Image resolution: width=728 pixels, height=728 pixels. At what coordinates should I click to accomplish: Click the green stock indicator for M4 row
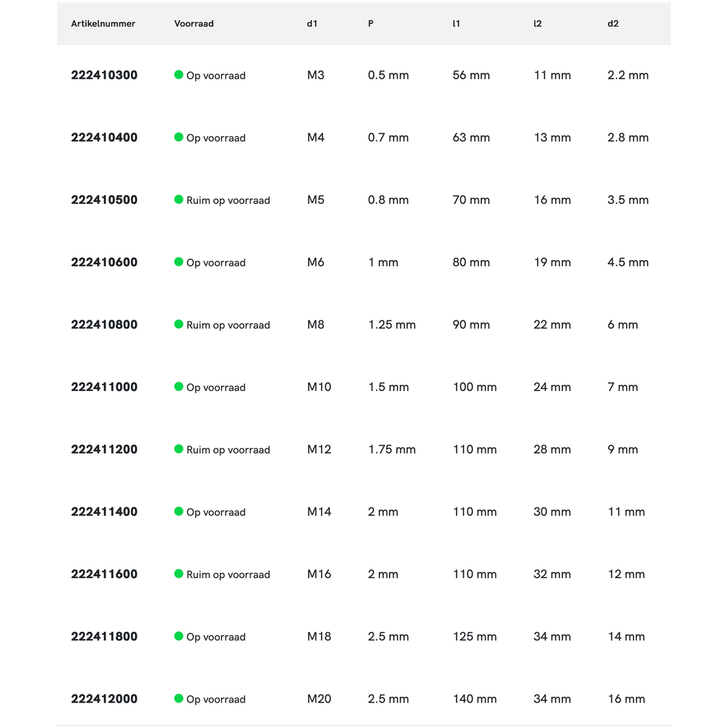coord(178,137)
